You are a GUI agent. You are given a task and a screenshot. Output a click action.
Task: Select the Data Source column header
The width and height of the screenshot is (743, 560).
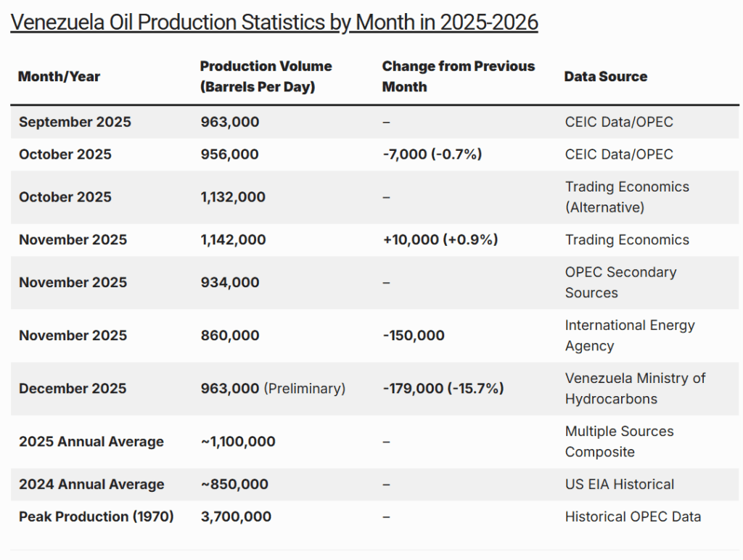click(605, 77)
